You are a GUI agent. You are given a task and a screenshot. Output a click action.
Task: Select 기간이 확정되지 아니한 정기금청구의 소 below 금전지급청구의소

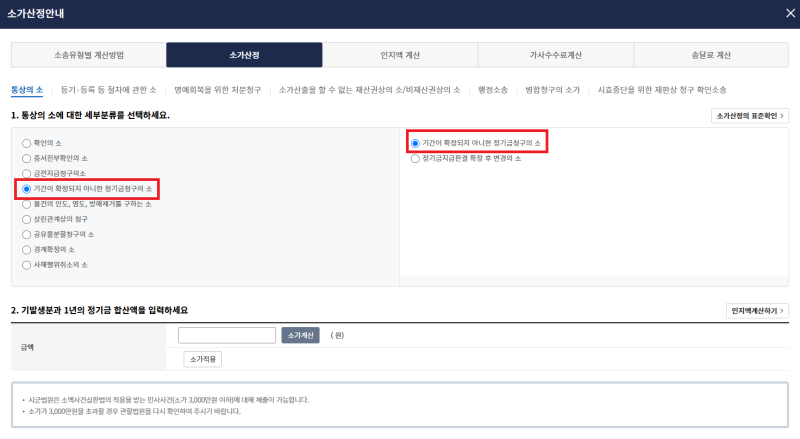pos(27,189)
